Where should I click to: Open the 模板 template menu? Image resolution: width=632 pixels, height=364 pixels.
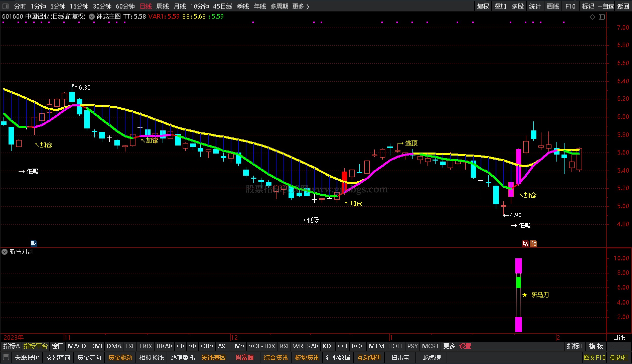coord(596,346)
